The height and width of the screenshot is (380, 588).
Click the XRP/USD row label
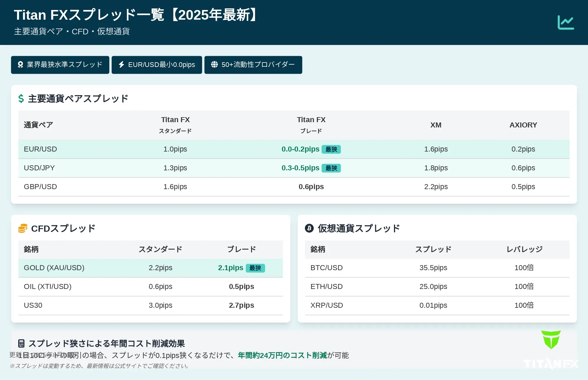pyautogui.click(x=327, y=305)
